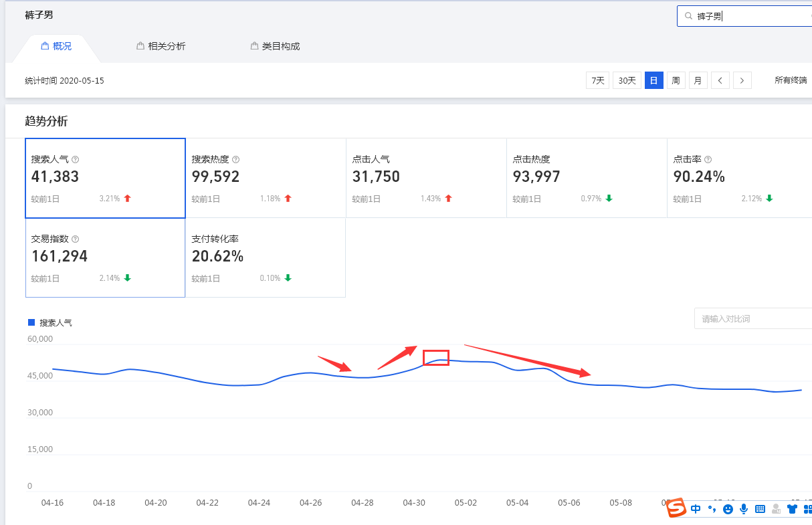Toggle punctuation mode in Sogou bar

(x=712, y=510)
